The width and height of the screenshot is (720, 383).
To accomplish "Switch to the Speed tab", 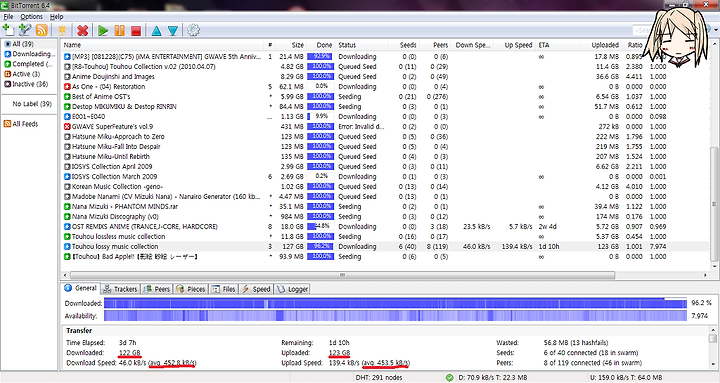I will 256,289.
